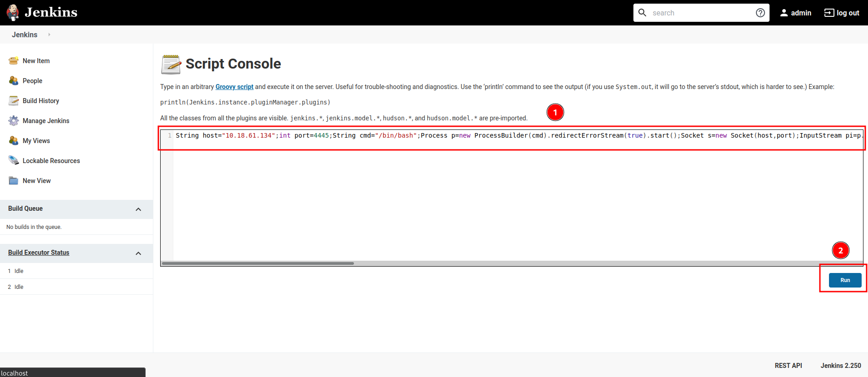This screenshot has width=868, height=377.
Task: Click the log out arrow icon
Action: coord(829,13)
